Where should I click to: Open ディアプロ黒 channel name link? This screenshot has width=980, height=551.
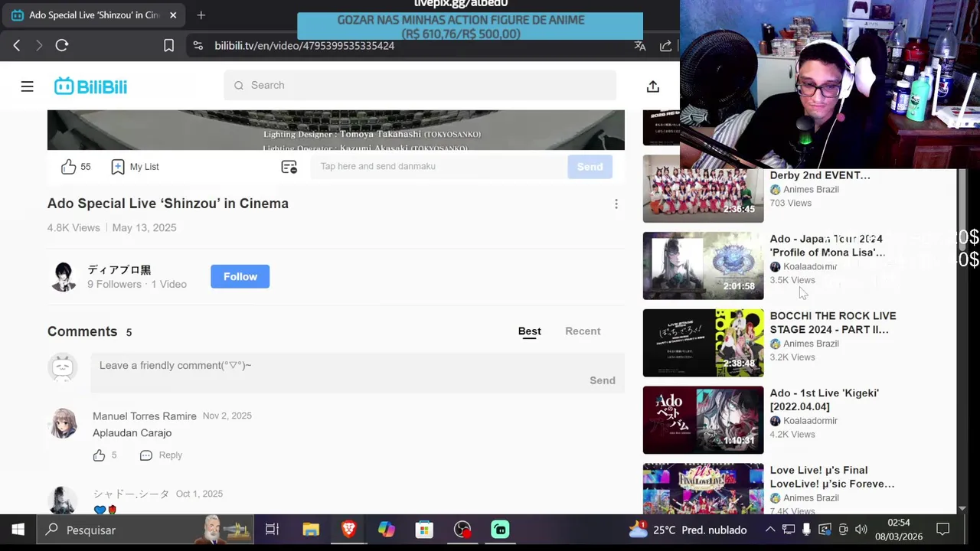[119, 270]
